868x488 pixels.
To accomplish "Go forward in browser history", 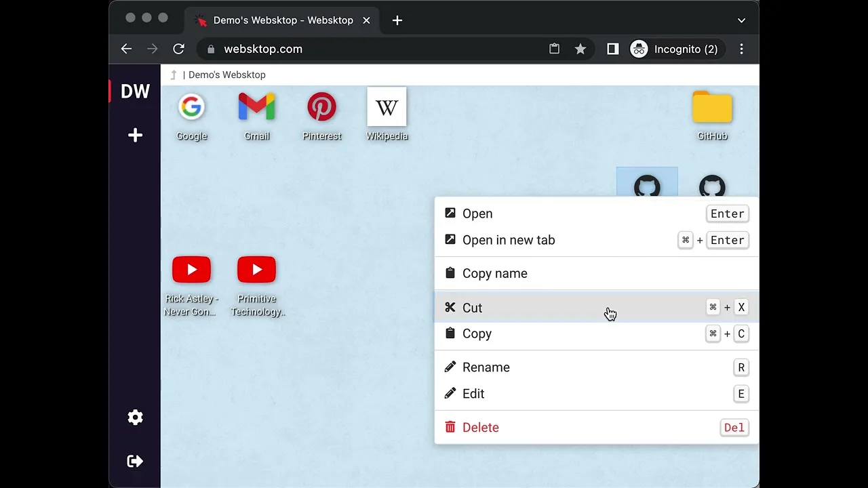I will pyautogui.click(x=153, y=49).
